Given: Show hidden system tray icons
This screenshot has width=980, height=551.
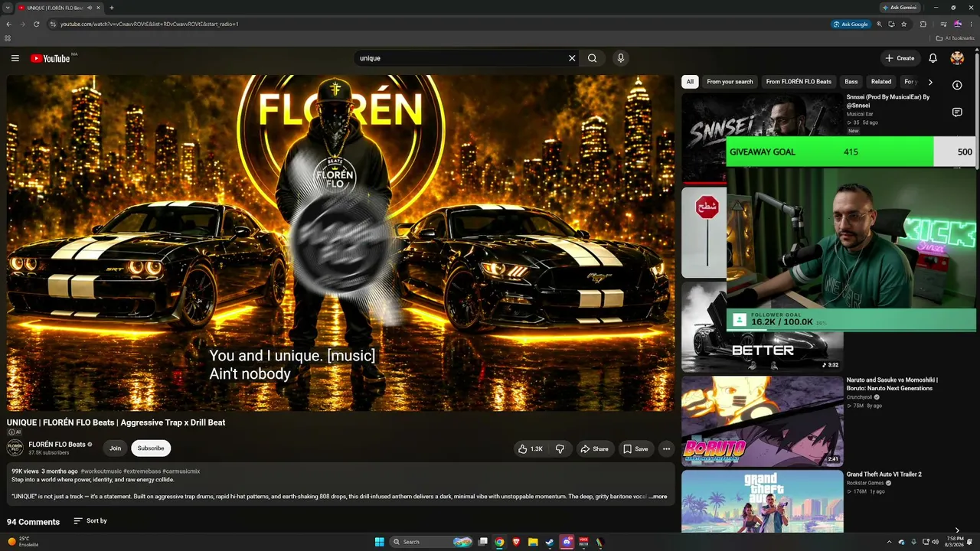Looking at the screenshot, I should pos(889,542).
